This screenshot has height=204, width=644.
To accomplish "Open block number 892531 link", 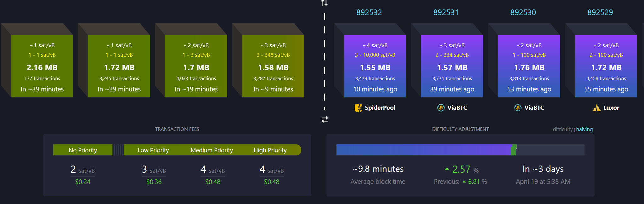I will point(446,12).
